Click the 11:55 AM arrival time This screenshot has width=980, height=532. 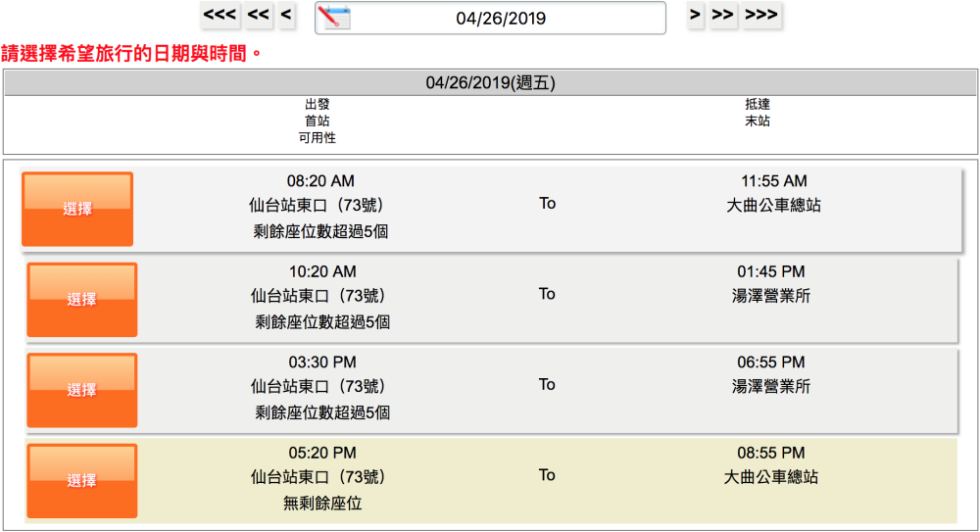click(773, 181)
